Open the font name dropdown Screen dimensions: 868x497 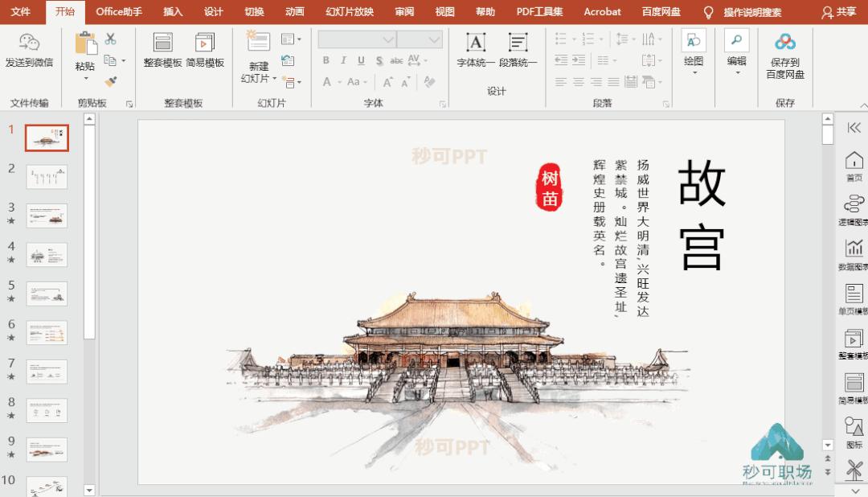[389, 39]
